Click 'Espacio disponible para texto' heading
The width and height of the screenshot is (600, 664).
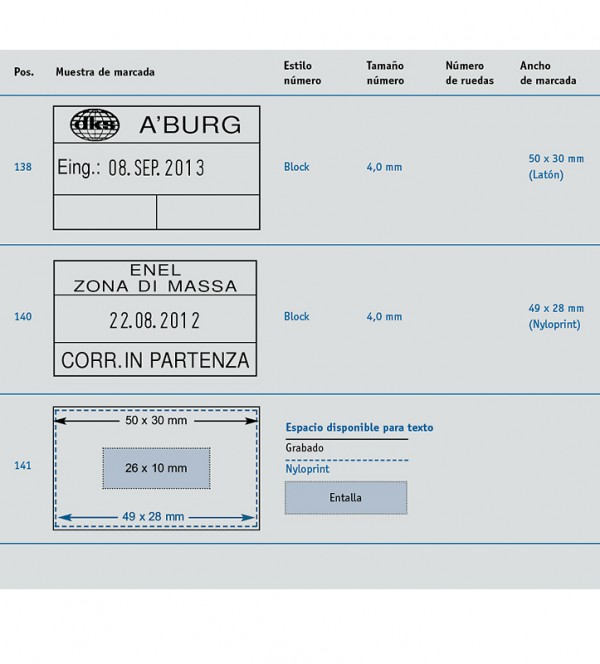(359, 427)
